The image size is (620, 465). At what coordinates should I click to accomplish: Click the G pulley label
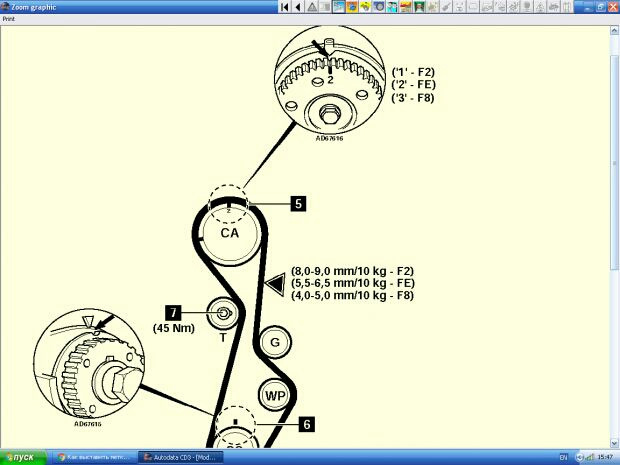pyautogui.click(x=275, y=342)
